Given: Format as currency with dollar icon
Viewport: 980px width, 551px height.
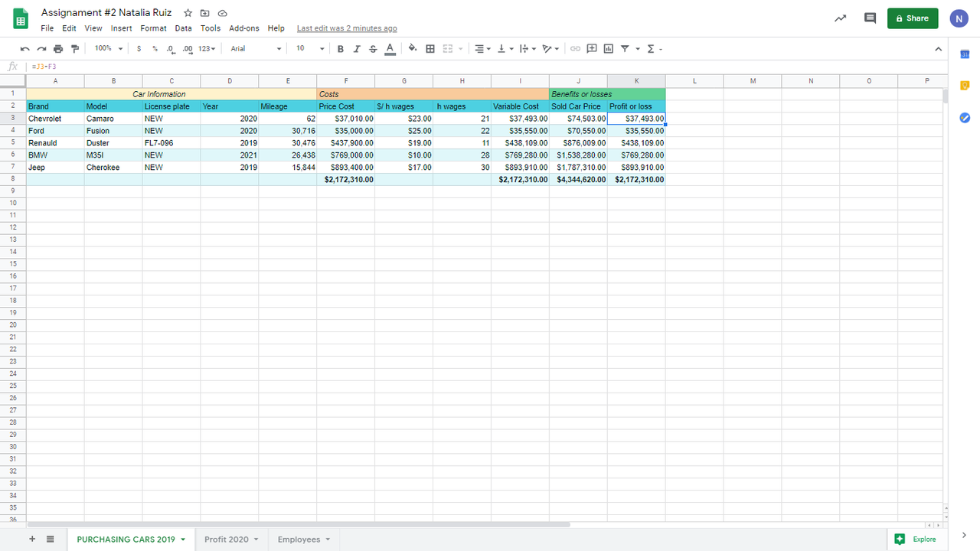Looking at the screenshot, I should [139, 48].
